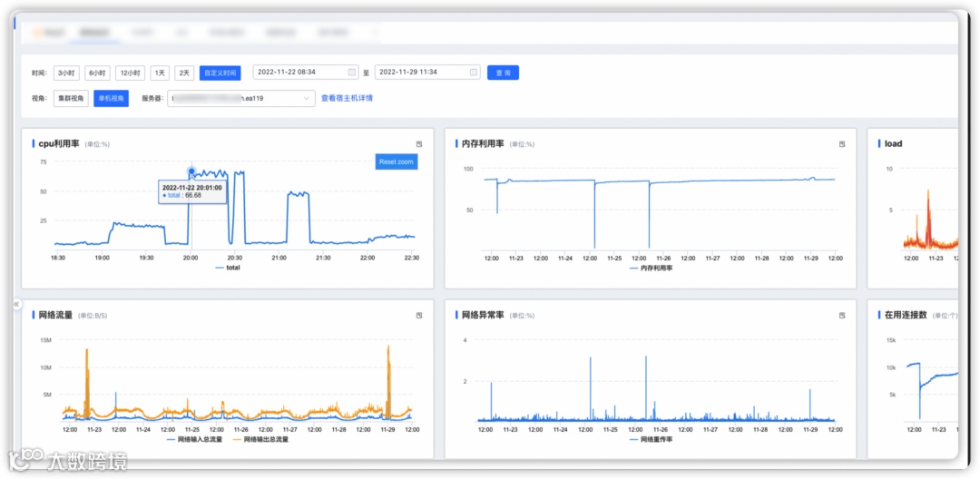
Task: Switch to 单机视角 single machine view
Action: pyautogui.click(x=112, y=99)
